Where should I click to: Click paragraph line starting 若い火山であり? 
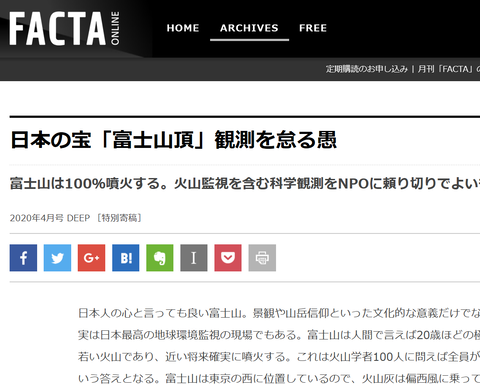point(279,357)
